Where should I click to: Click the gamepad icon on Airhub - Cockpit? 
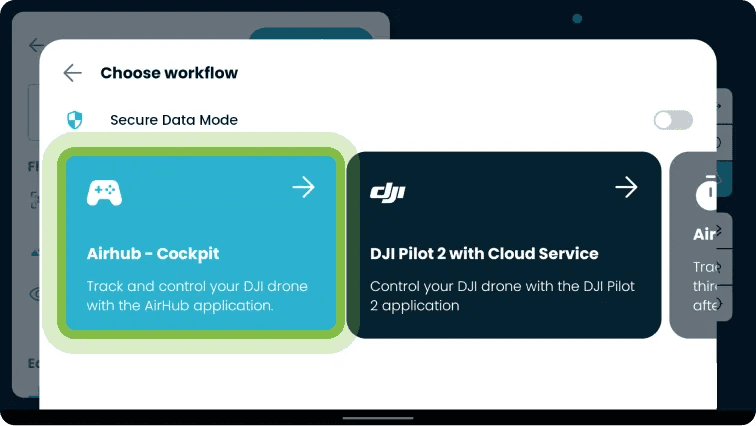[x=104, y=193]
